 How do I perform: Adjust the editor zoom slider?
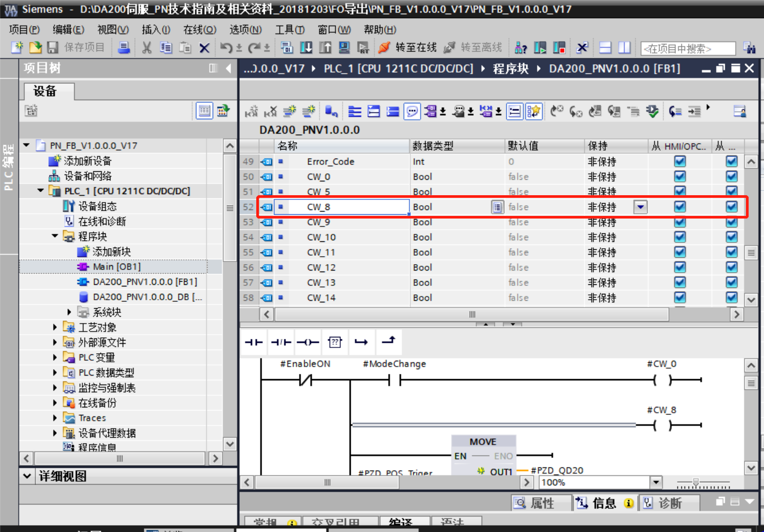pos(696,483)
